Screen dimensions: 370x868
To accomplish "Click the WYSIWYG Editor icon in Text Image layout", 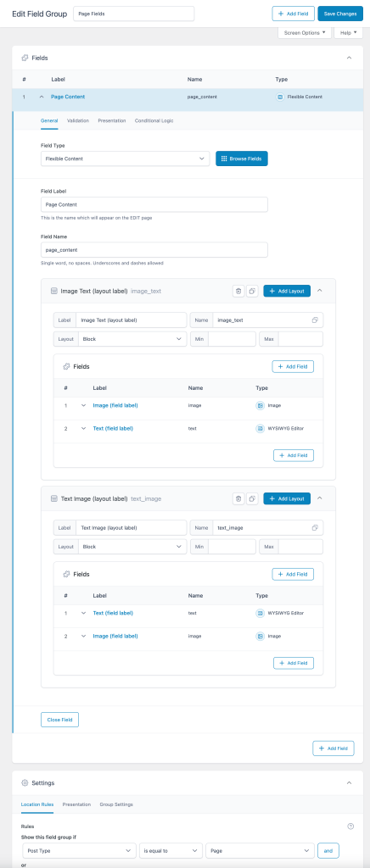I will point(260,613).
